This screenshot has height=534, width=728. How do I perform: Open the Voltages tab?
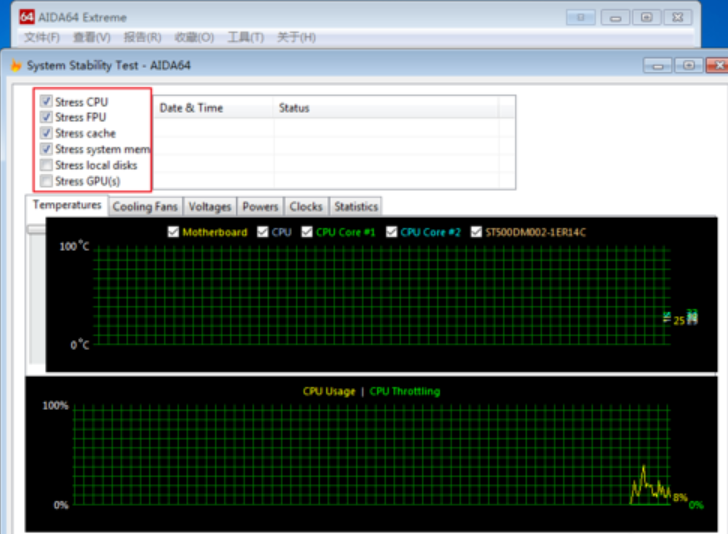click(210, 206)
